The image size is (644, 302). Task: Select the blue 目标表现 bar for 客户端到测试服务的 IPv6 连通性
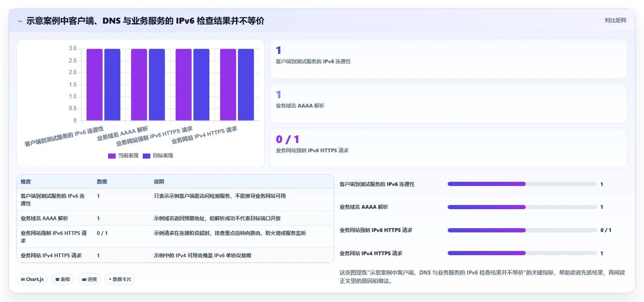(x=112, y=85)
